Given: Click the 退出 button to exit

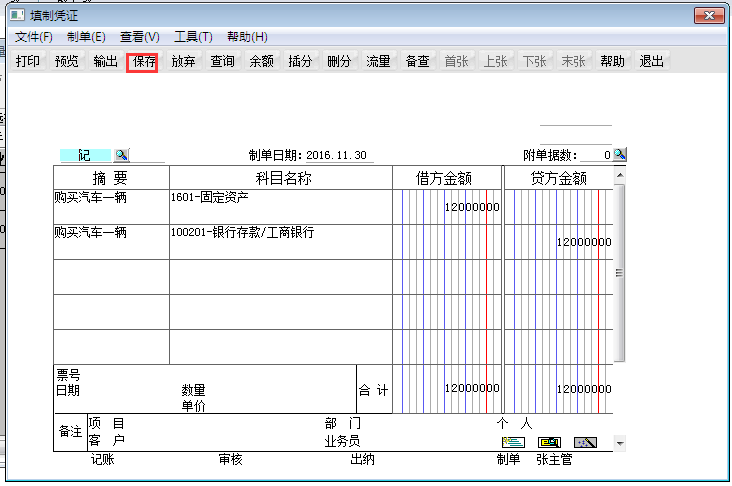Looking at the screenshot, I should tap(651, 61).
